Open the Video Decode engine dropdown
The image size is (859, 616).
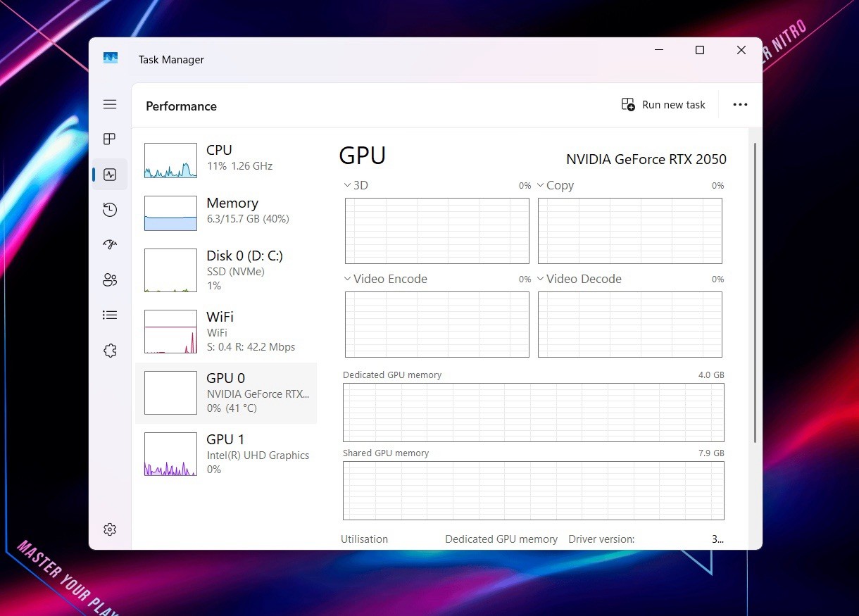coord(579,279)
